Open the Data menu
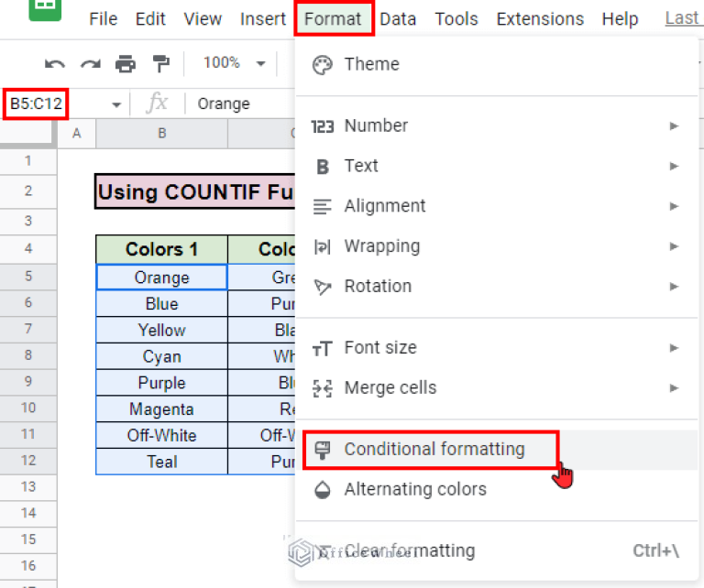Image resolution: width=704 pixels, height=588 pixels. pos(398,19)
